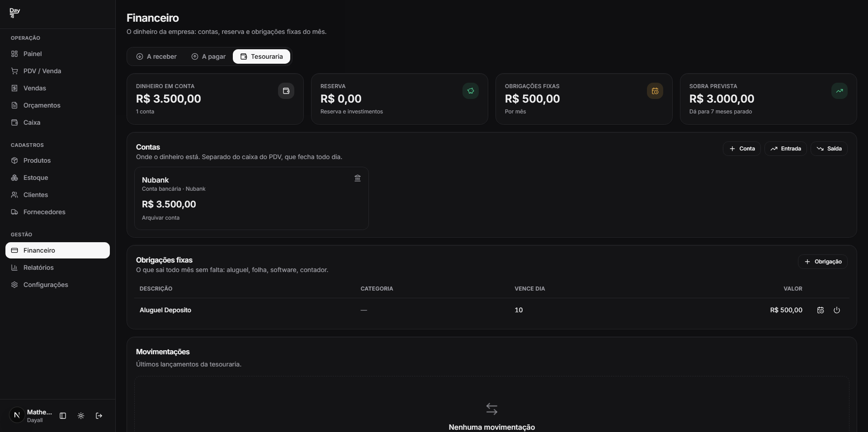Click the stacked boxes icon beside Estoque
Screen dimensions: 868x432
click(14, 178)
